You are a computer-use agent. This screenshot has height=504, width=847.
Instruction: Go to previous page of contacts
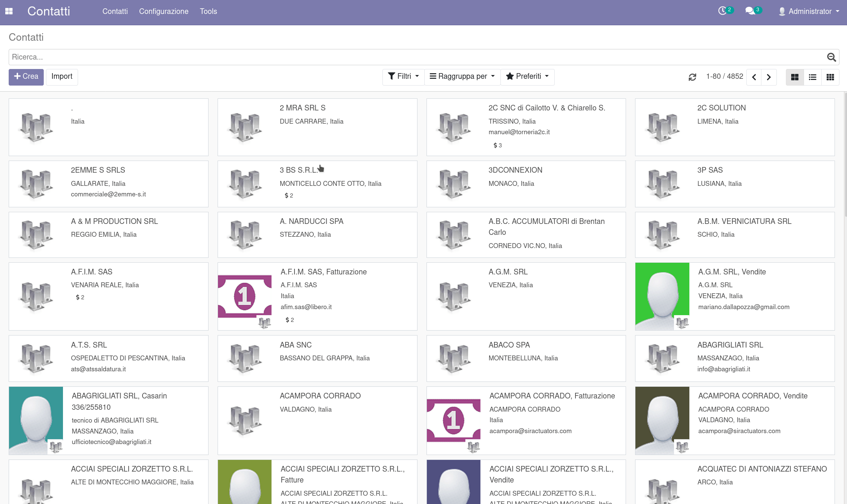point(754,77)
